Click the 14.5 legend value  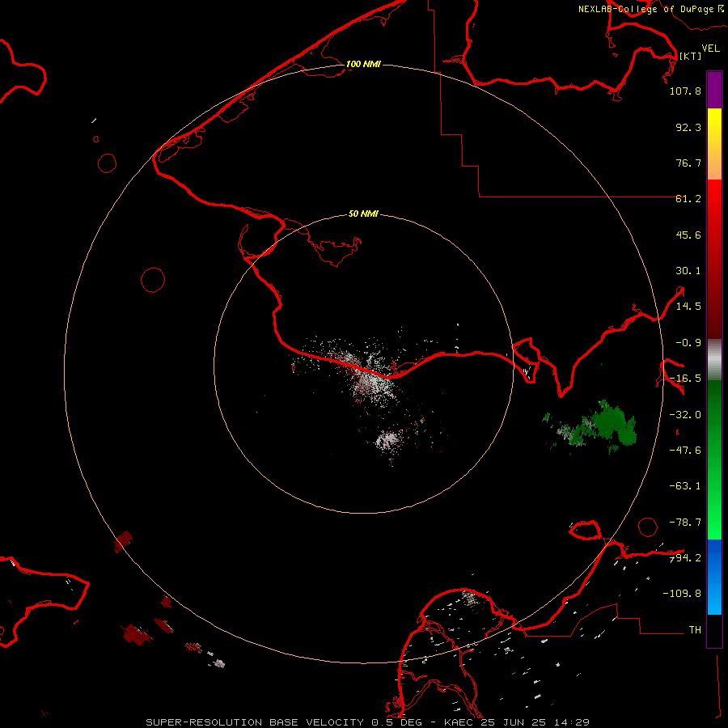tap(688, 307)
